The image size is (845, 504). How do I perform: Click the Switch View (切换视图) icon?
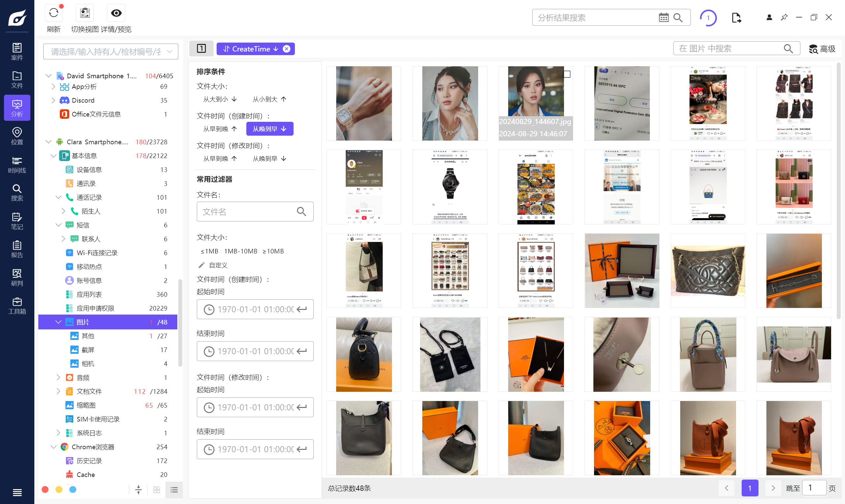[x=85, y=14]
